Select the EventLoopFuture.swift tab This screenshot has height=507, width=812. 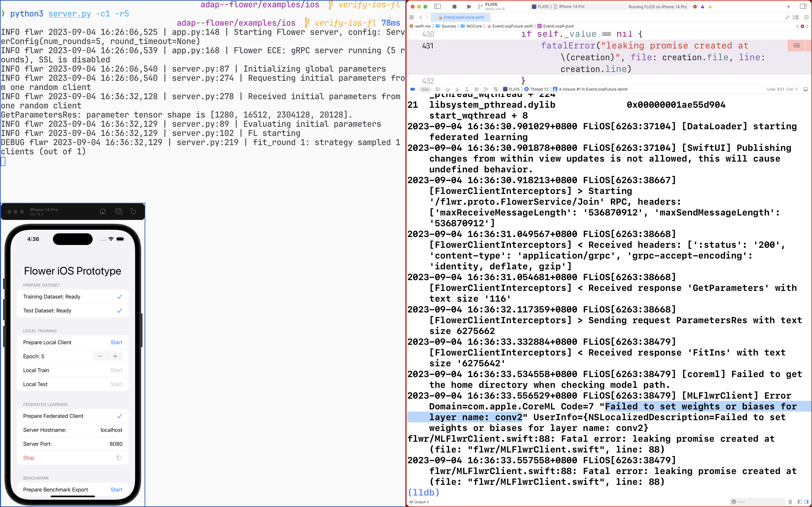tap(463, 17)
